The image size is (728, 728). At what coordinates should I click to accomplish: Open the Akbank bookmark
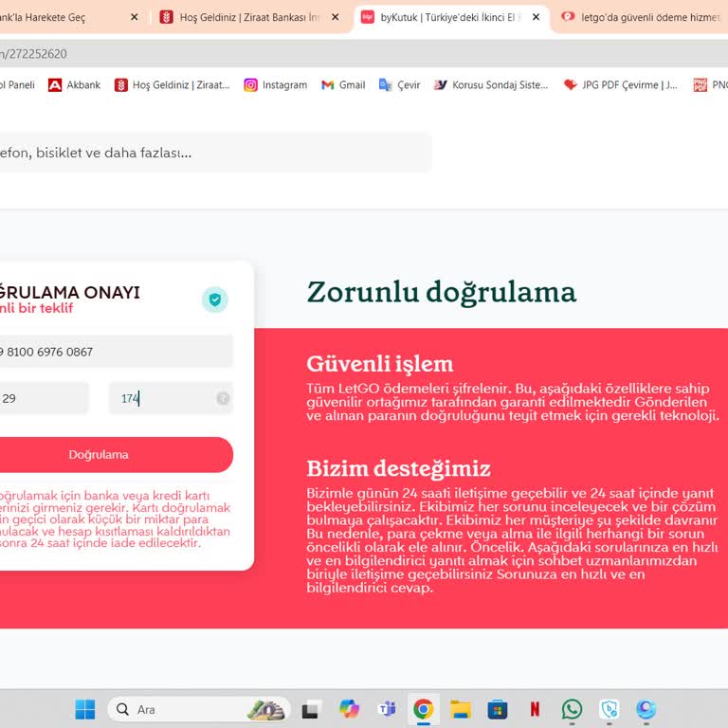[x=74, y=85]
